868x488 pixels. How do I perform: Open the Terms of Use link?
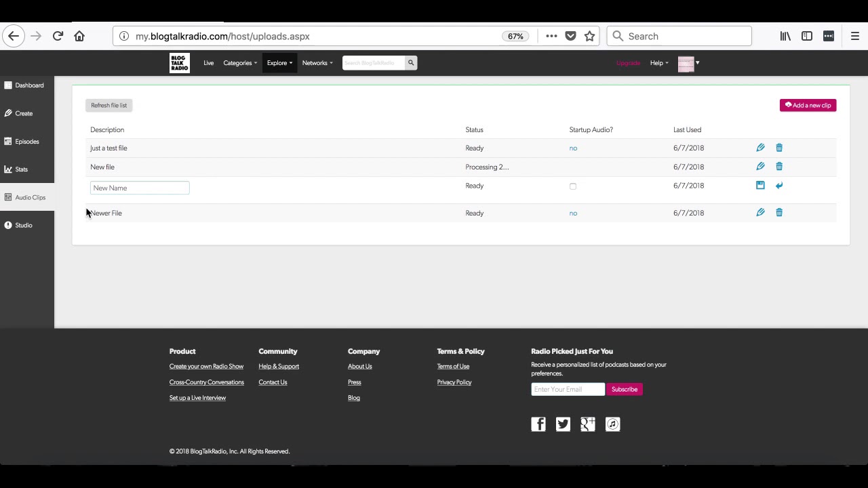coord(453,367)
